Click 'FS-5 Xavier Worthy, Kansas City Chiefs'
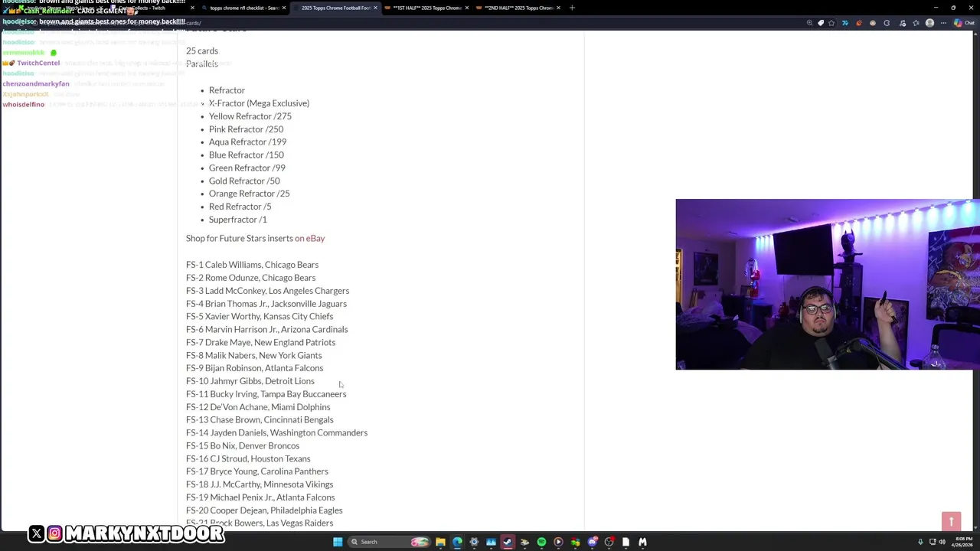This screenshot has height=551, width=980. pyautogui.click(x=260, y=316)
